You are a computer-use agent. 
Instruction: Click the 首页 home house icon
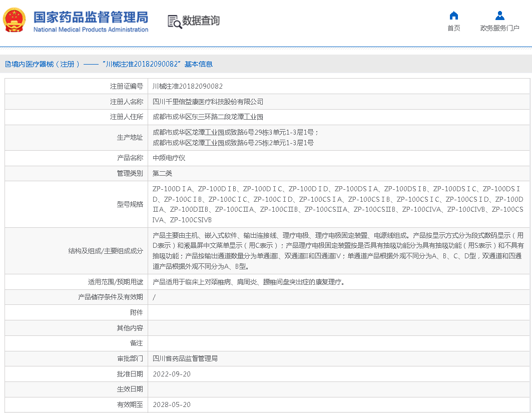[453, 15]
